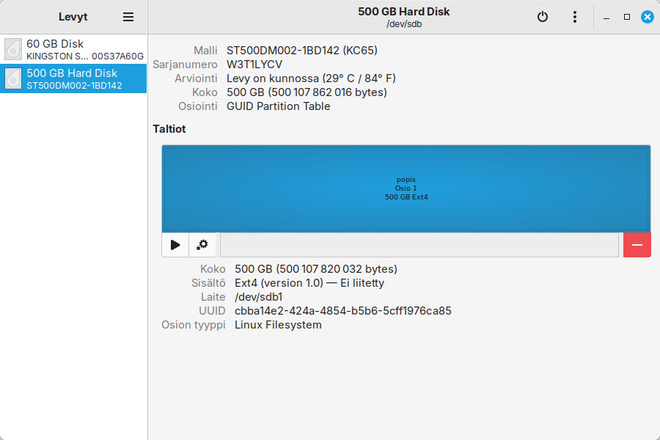Image resolution: width=660 pixels, height=440 pixels.
Task: Click the 60 GB Disk drive icon
Action: tap(13, 49)
